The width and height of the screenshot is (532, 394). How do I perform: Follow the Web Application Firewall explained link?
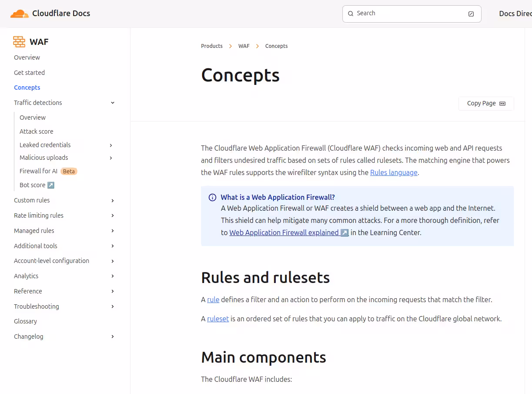pos(284,232)
